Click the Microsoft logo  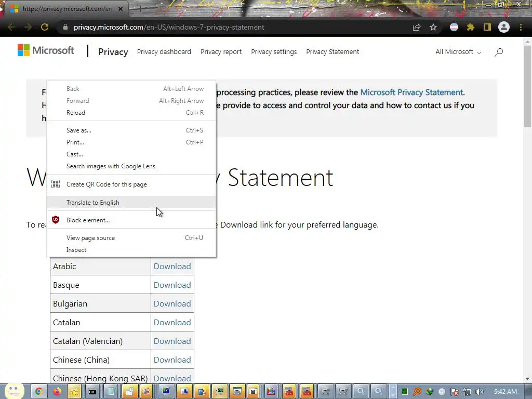point(46,50)
